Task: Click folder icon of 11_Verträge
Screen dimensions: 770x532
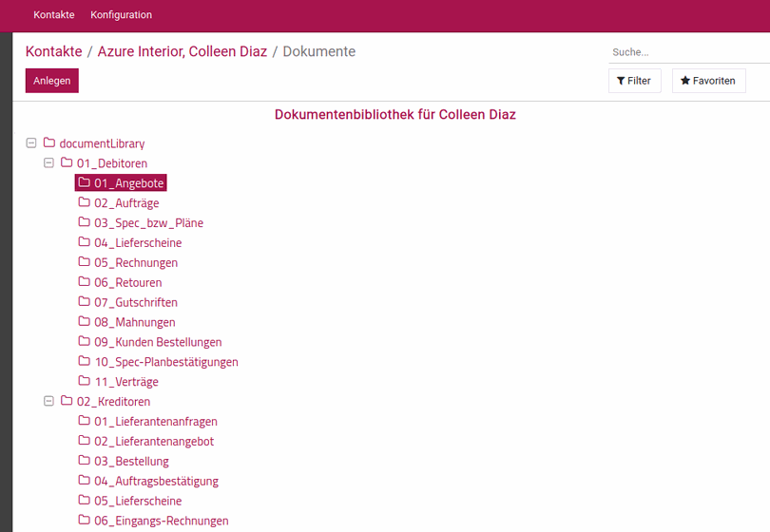Action: point(84,380)
